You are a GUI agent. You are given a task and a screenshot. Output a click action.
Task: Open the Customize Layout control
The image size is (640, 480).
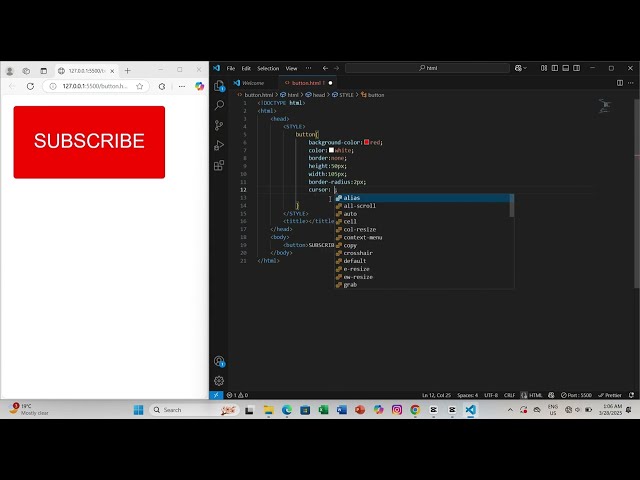[544, 68]
